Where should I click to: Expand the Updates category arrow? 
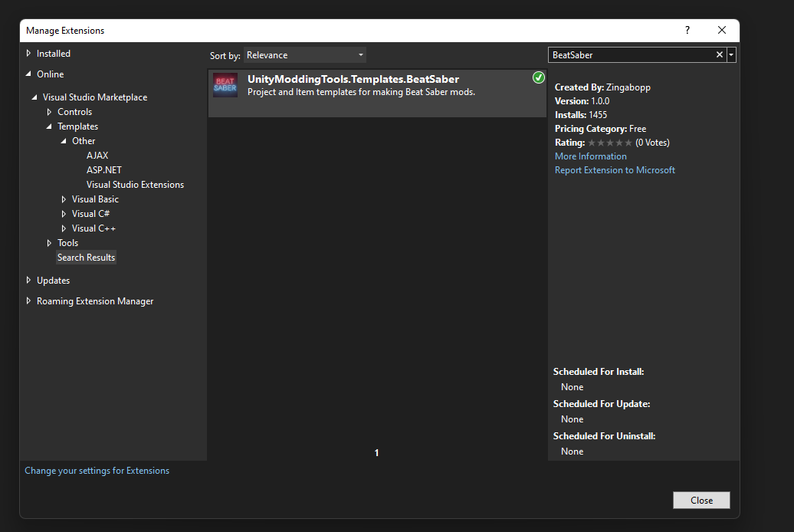[28, 281]
